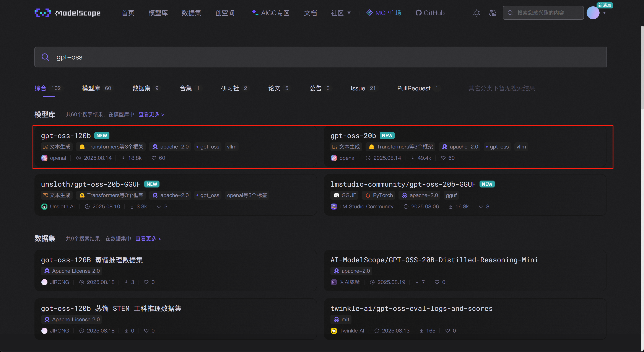644x352 pixels.
Task: Go to 模型库 in the top navigation
Action: click(158, 13)
